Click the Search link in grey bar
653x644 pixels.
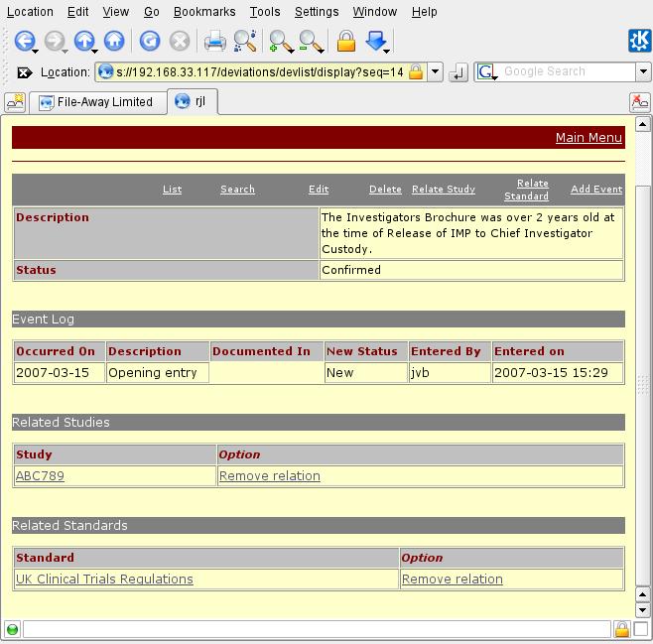(237, 189)
